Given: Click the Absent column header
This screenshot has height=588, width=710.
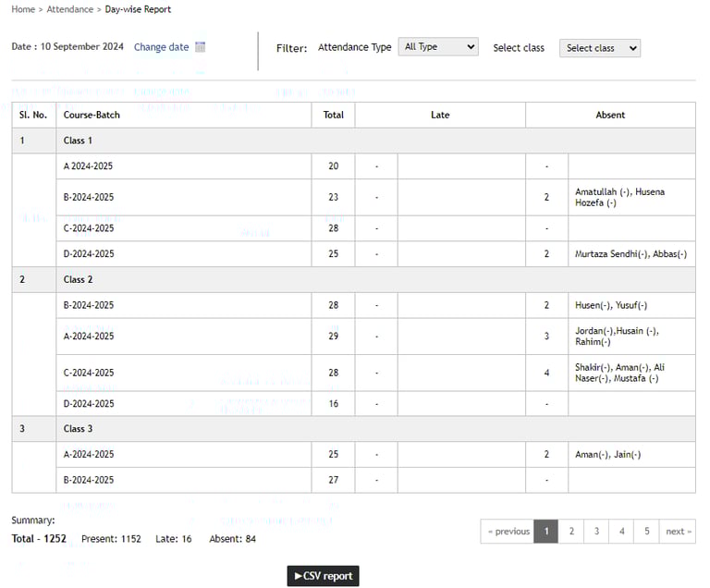Looking at the screenshot, I should tap(610, 115).
